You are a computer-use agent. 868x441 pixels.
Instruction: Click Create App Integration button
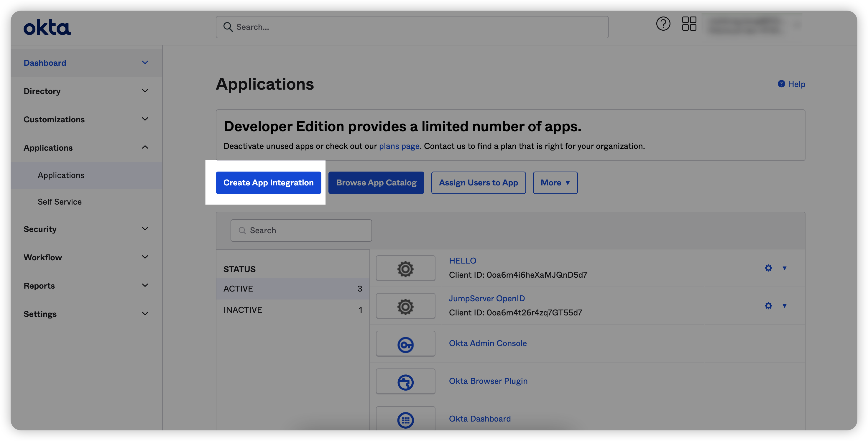pyautogui.click(x=268, y=182)
